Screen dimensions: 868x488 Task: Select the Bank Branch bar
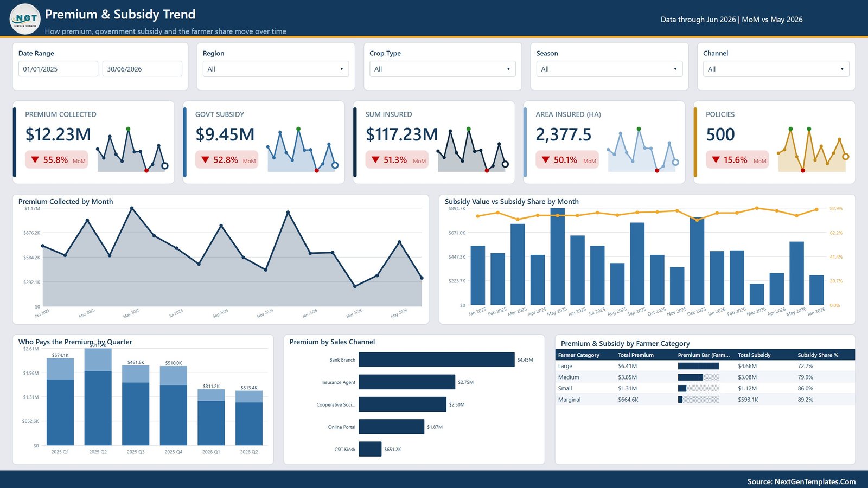tap(436, 359)
